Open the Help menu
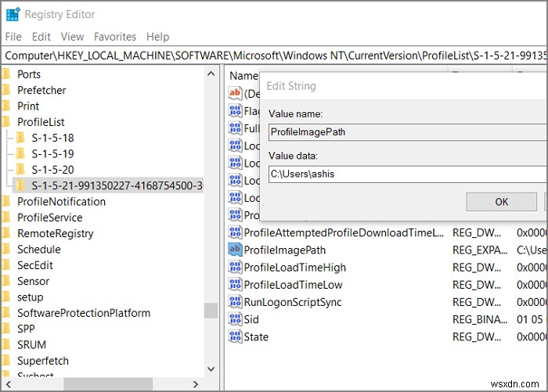The width and height of the screenshot is (548, 392). (x=157, y=37)
